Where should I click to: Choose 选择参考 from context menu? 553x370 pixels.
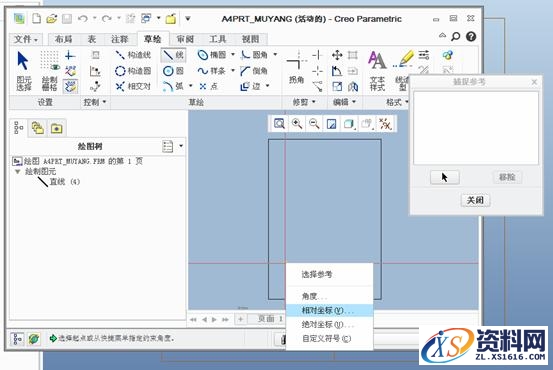pos(329,274)
